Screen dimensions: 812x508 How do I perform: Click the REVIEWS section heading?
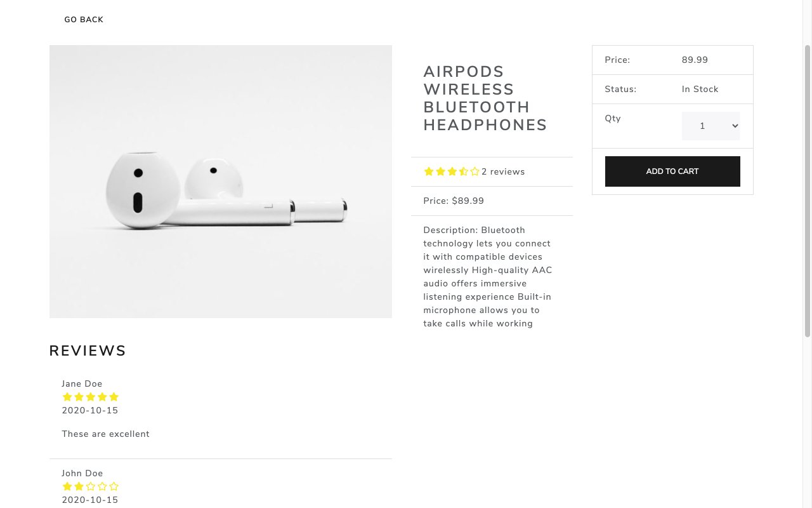click(x=88, y=351)
